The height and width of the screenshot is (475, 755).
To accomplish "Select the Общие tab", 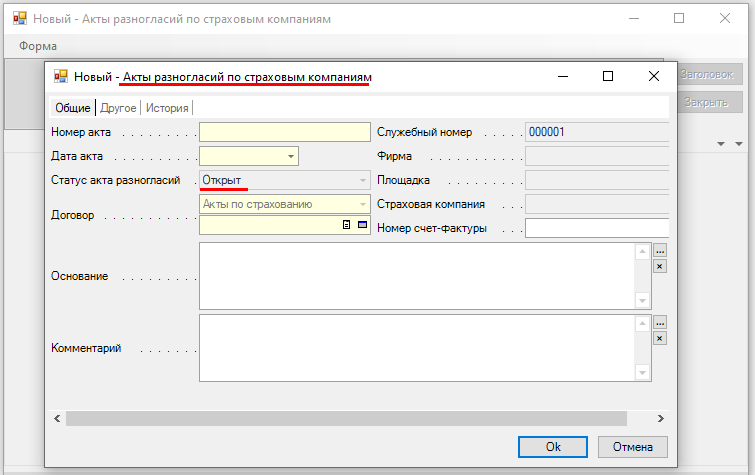I will click(73, 108).
